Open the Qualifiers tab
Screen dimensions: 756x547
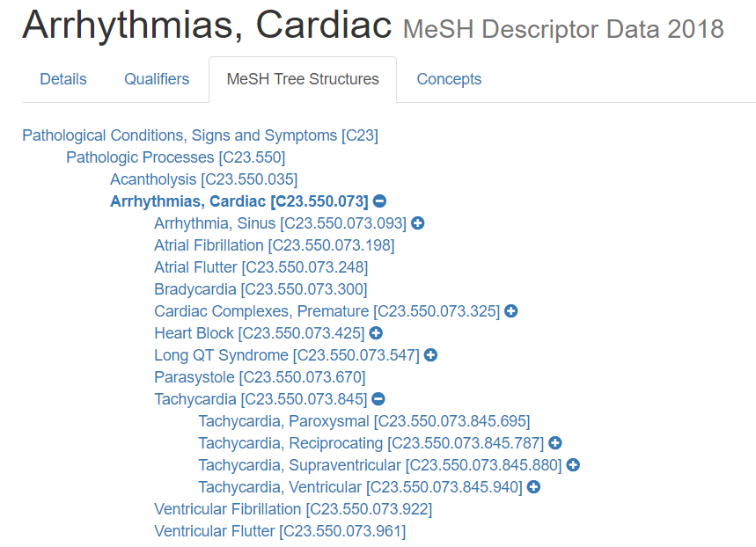coord(156,79)
